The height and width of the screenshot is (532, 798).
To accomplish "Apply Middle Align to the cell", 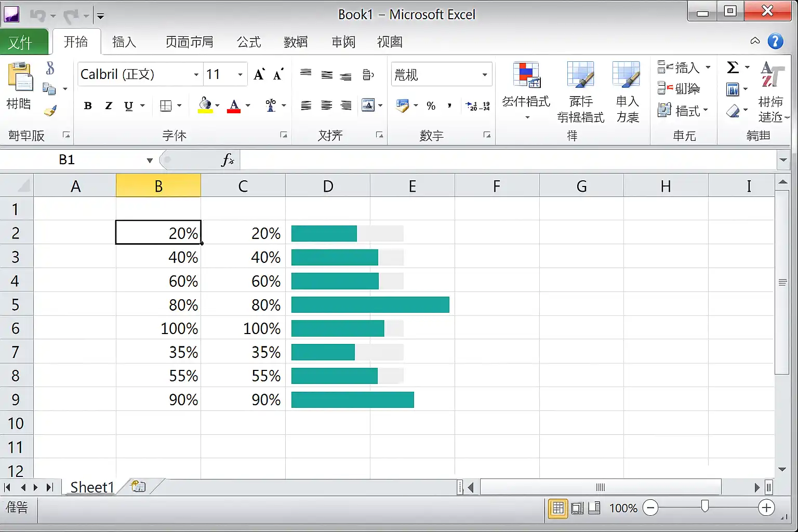I will (327, 75).
